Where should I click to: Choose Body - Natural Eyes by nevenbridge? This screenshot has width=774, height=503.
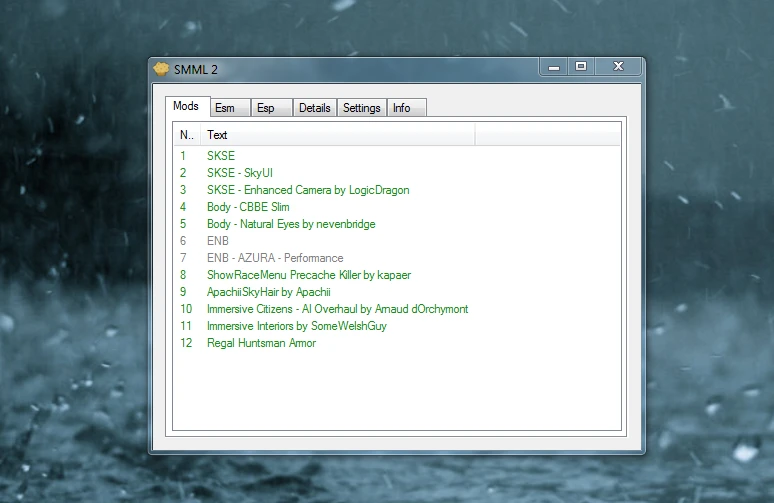291,224
